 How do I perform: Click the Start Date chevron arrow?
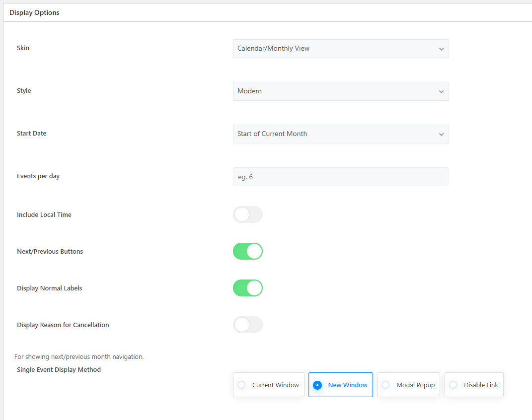click(441, 135)
